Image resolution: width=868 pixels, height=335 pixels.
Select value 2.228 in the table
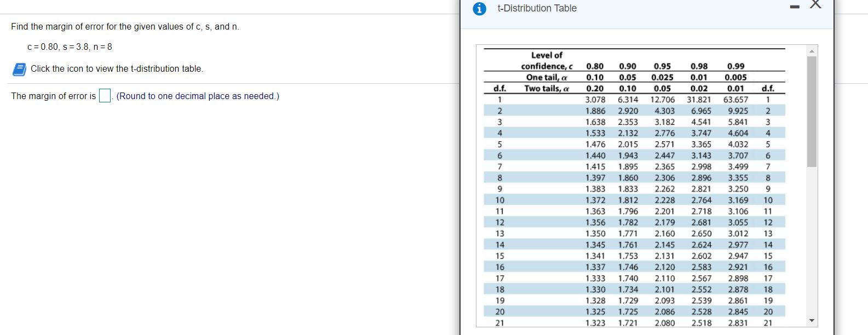click(x=665, y=200)
